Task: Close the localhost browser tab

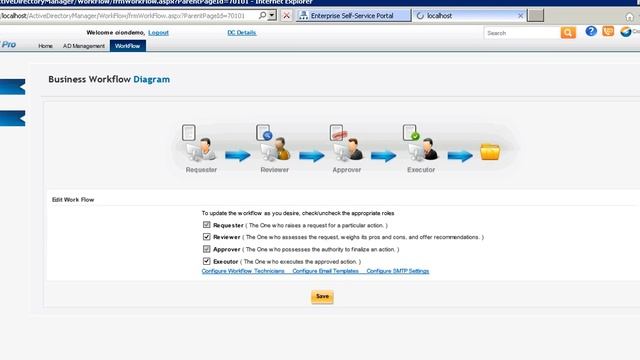Action: coord(520,16)
